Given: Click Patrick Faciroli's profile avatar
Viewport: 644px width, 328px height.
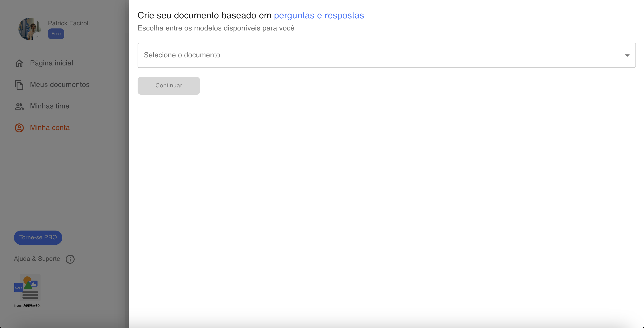Looking at the screenshot, I should point(30,29).
